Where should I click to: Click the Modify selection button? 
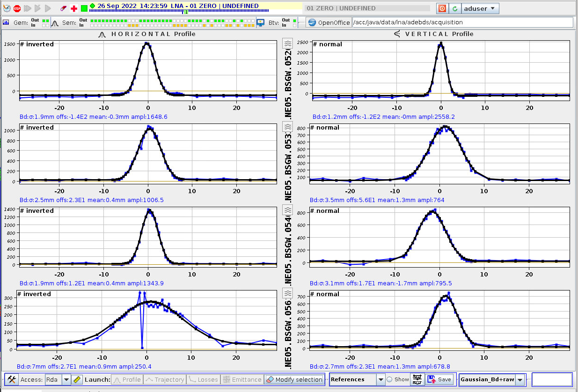(294, 379)
